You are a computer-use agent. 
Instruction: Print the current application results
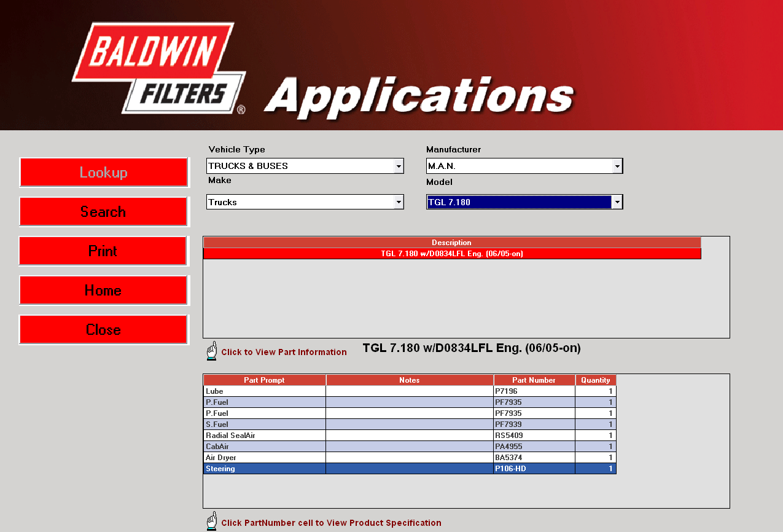coord(103,251)
